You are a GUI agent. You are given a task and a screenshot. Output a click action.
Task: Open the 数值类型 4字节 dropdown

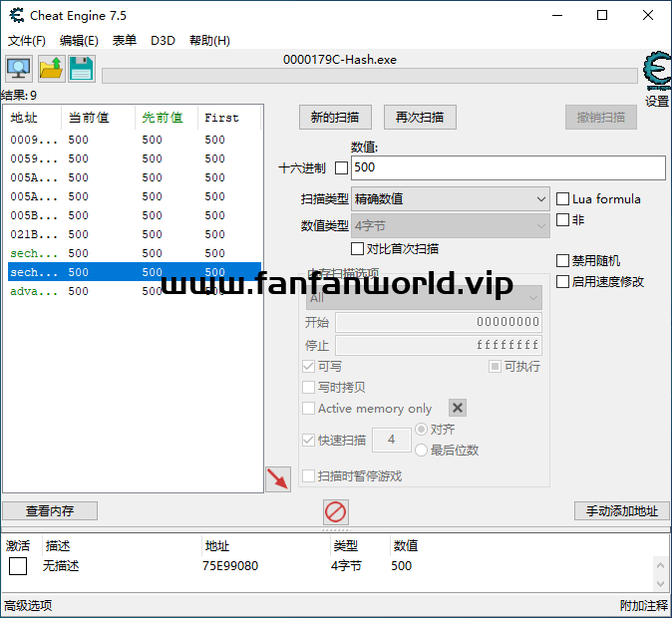pyautogui.click(x=451, y=225)
